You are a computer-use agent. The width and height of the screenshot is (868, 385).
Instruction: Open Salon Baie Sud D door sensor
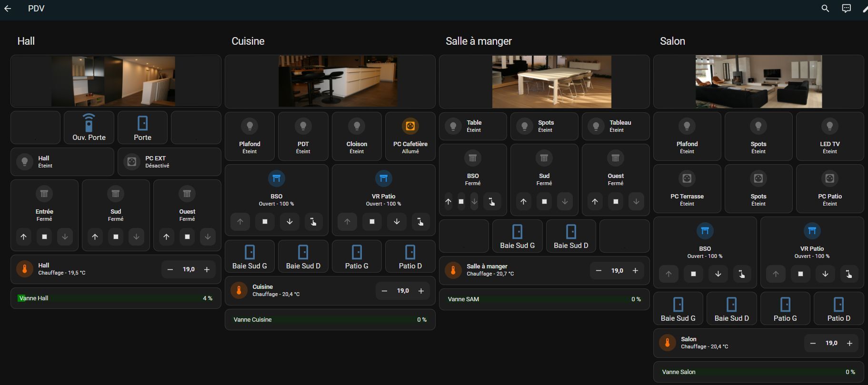[732, 309]
